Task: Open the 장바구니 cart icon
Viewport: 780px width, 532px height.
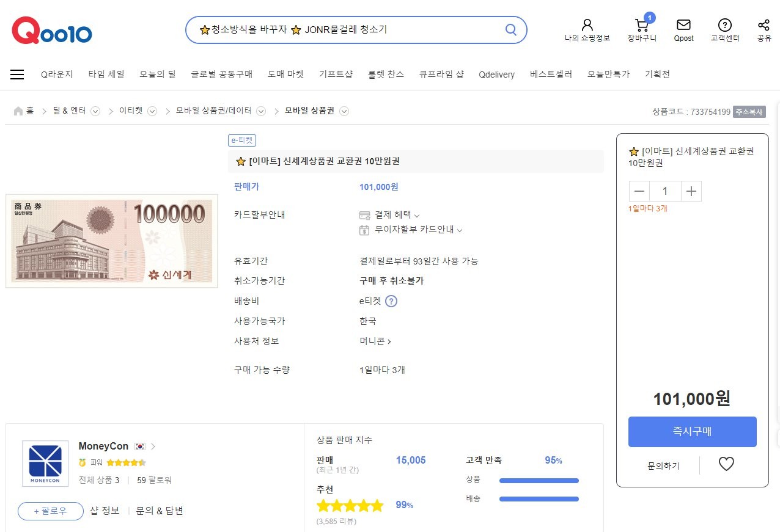Action: 642,25
